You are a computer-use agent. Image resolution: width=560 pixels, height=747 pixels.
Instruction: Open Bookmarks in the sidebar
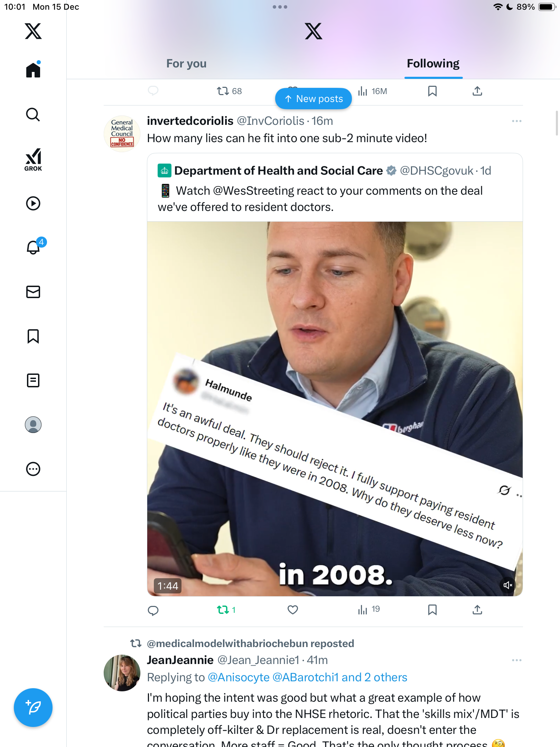[33, 336]
